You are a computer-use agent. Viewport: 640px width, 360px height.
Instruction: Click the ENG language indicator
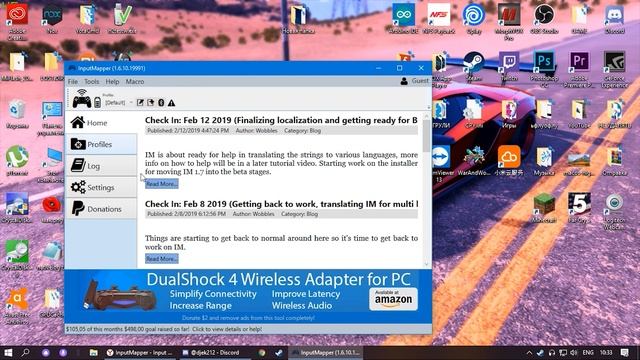click(588, 353)
